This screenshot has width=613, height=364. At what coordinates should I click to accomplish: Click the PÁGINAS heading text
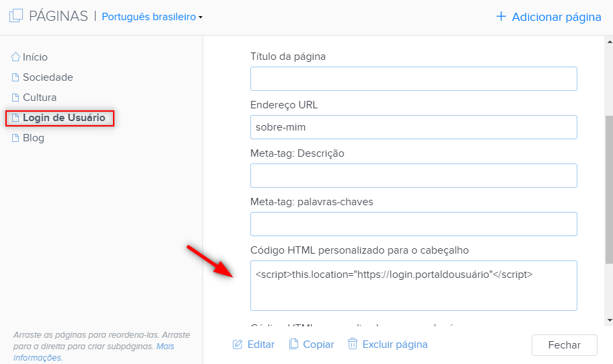pyautogui.click(x=59, y=16)
